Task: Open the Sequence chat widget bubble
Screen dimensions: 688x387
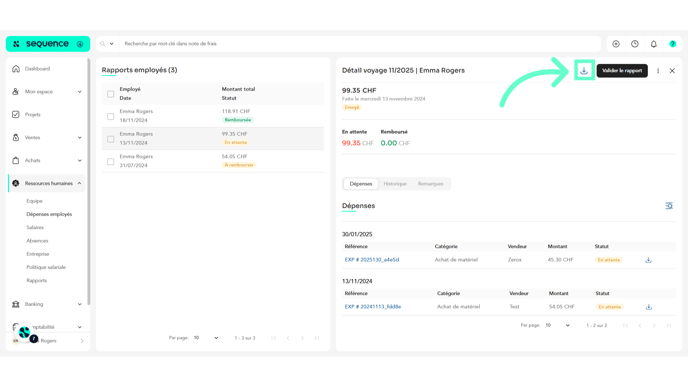Action: click(24, 333)
